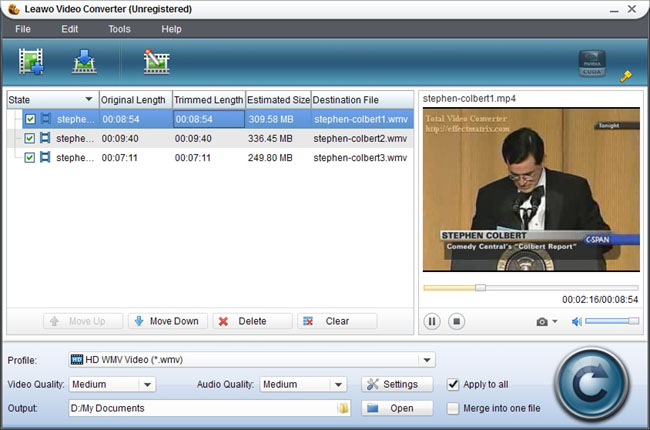The image size is (650, 430).
Task: Start conversion with the big round button
Action: [x=593, y=384]
